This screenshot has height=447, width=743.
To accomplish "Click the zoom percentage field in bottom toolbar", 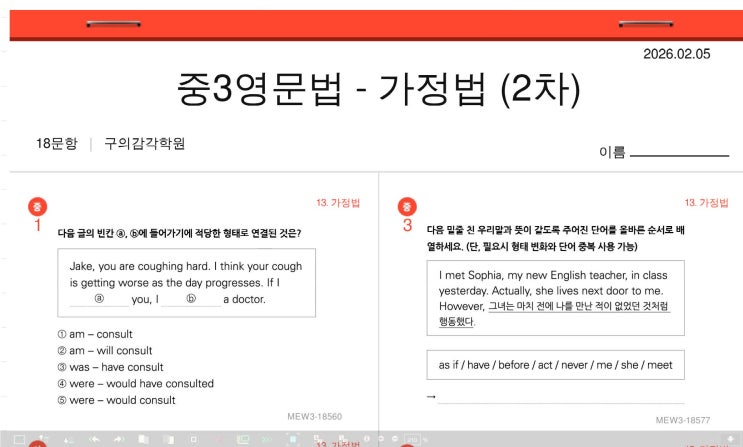I will pos(411,439).
